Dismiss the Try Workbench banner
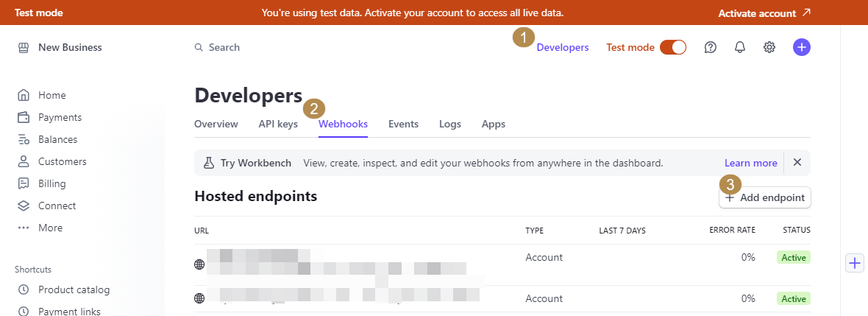The width and height of the screenshot is (868, 316). point(797,163)
